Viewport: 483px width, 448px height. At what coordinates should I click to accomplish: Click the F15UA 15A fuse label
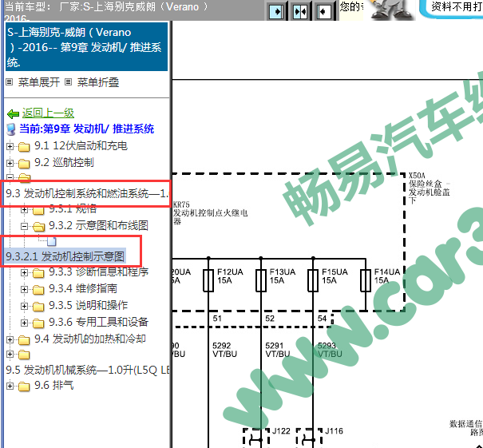click(335, 276)
